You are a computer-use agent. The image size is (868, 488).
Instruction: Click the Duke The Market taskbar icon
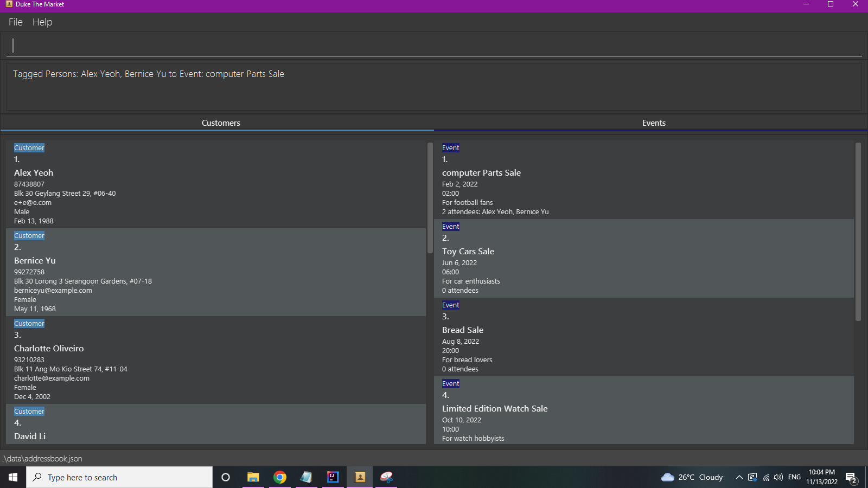click(x=360, y=477)
